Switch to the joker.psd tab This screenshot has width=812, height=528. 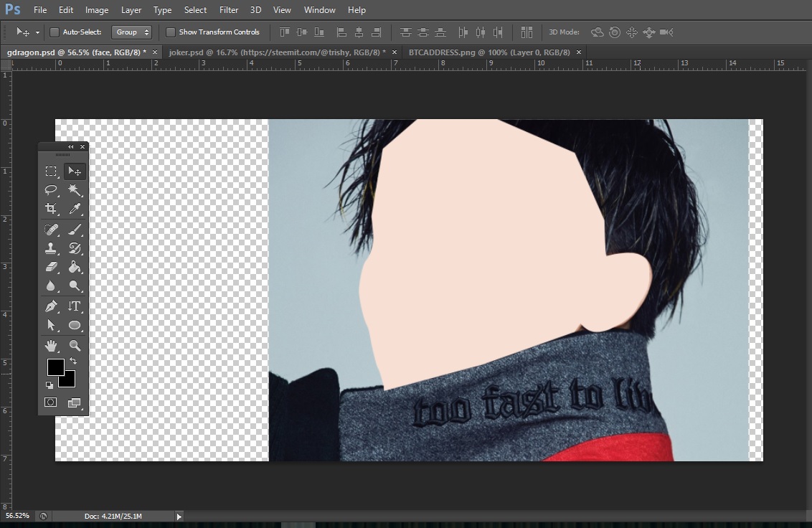click(x=276, y=52)
